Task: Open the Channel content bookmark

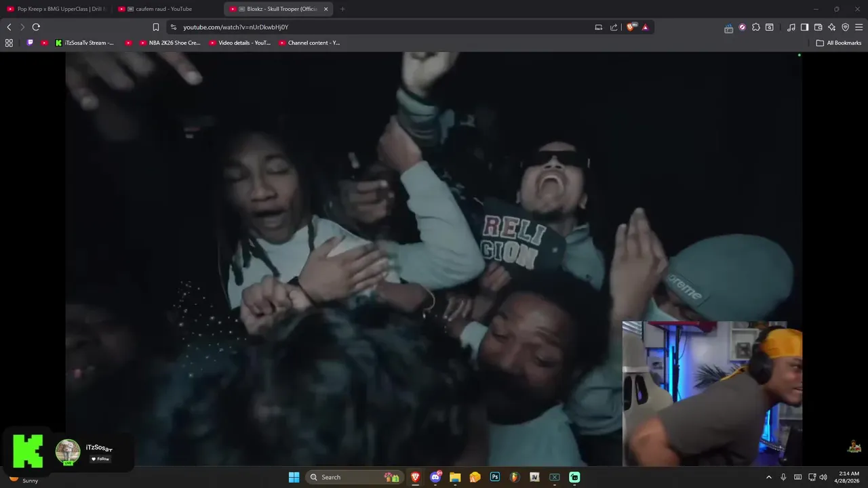Action: click(x=309, y=43)
